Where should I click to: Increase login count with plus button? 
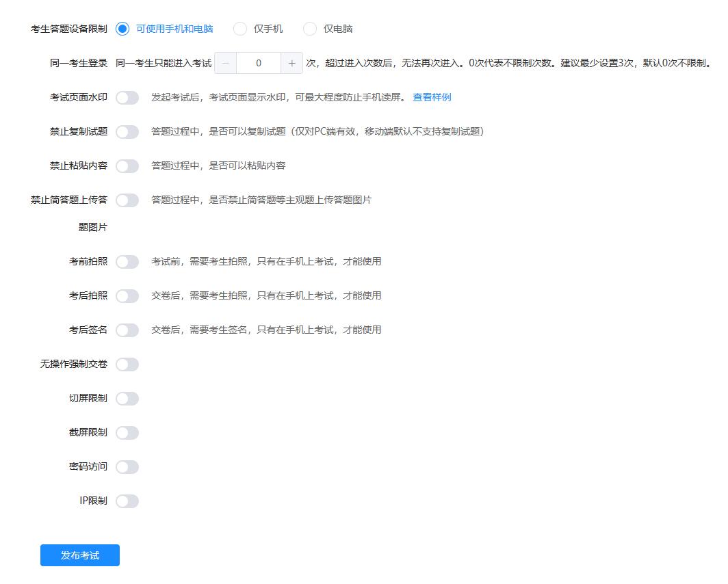[x=292, y=63]
